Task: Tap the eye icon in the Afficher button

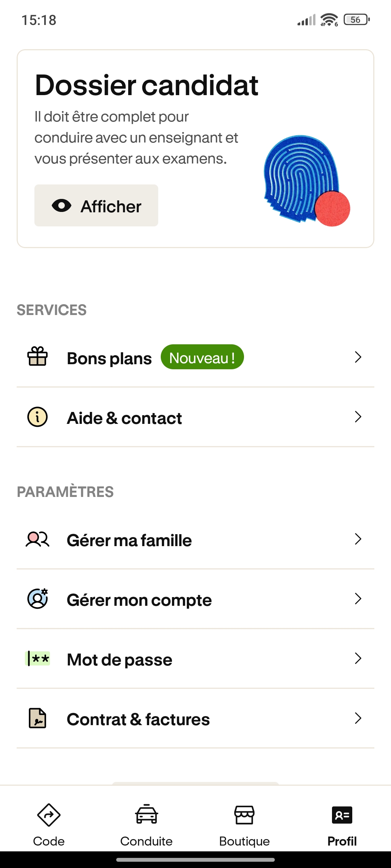Action: [62, 206]
